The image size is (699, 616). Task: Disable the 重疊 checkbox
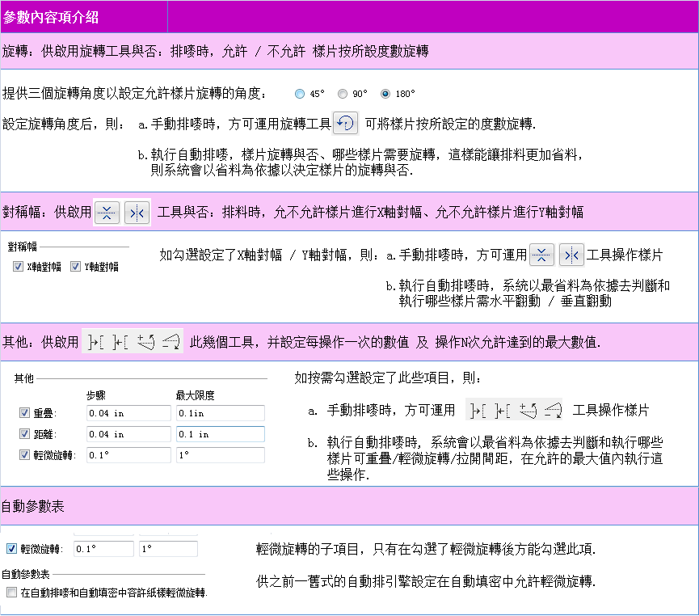(x=24, y=413)
